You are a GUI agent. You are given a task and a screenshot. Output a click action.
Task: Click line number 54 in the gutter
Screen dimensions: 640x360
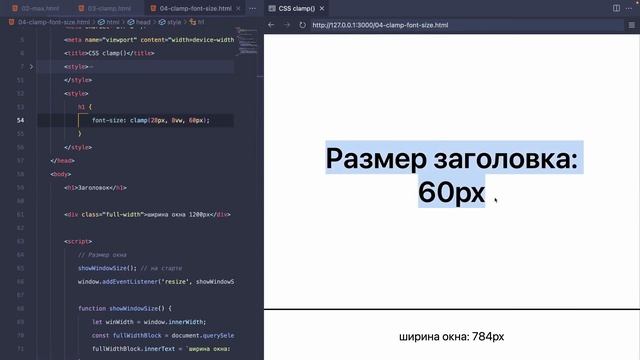(x=20, y=120)
